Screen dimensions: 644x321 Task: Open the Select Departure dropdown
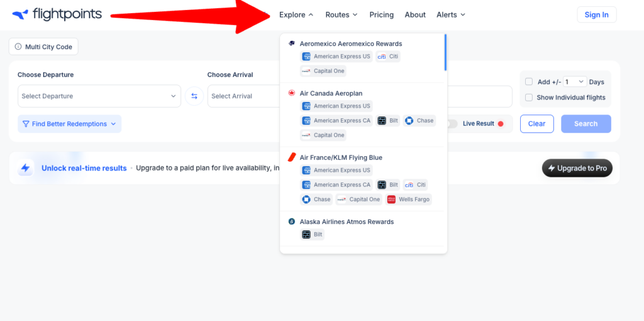[99, 96]
